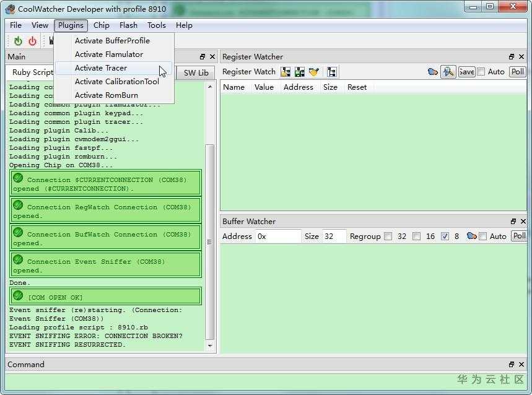Click 'EVENT SNIFFING RESURRECTED.' log line
The image size is (532, 395).
[67, 344]
